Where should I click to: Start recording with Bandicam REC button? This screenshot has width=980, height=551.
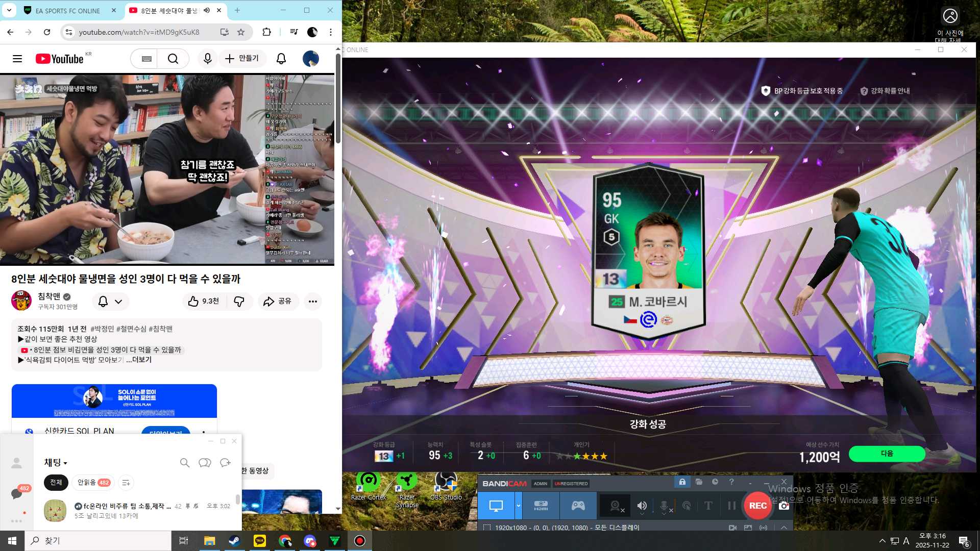(x=757, y=506)
